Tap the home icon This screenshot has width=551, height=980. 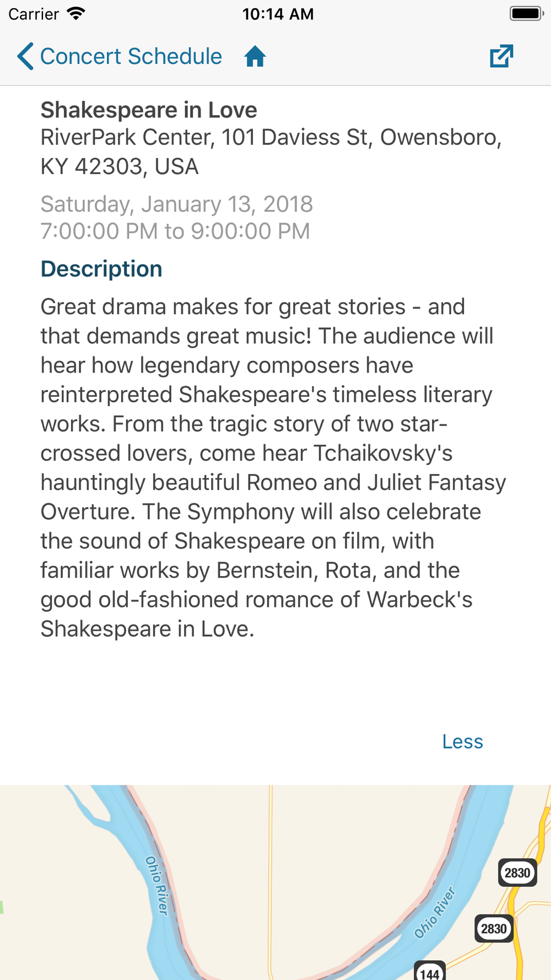pyautogui.click(x=255, y=56)
